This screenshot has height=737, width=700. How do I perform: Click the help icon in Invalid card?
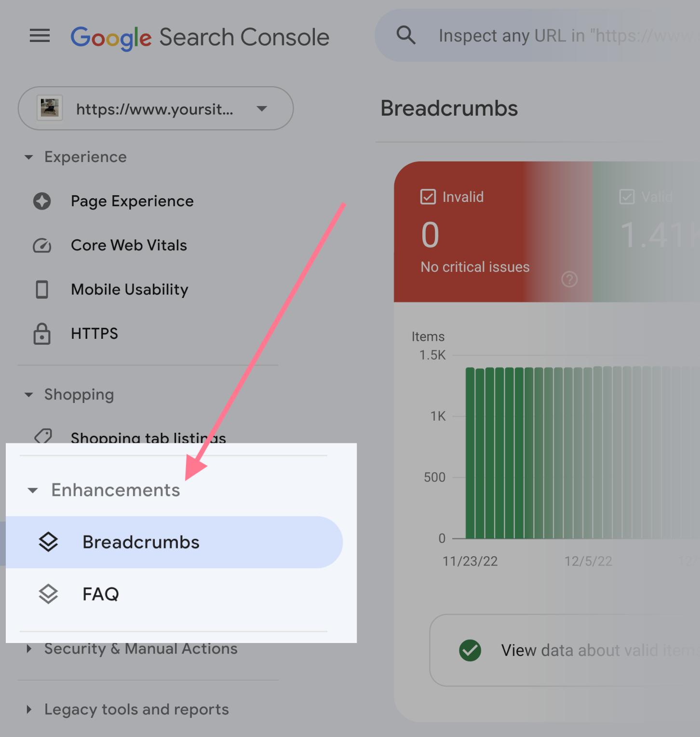569,279
